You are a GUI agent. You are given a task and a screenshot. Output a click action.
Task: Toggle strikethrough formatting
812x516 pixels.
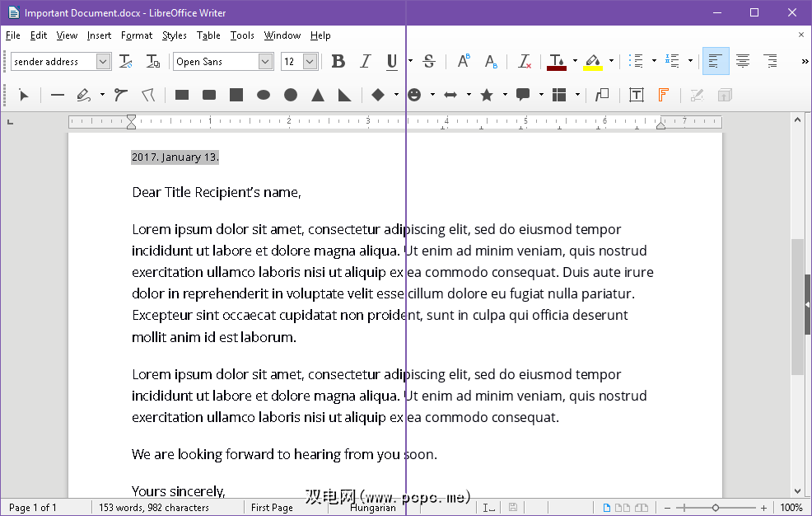[x=429, y=62]
